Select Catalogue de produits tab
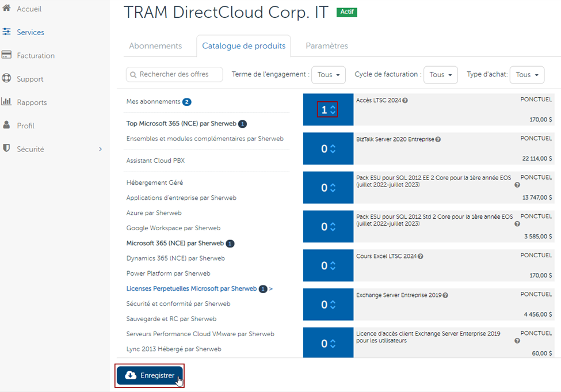Screen dimensions: 561x392 coord(243,46)
